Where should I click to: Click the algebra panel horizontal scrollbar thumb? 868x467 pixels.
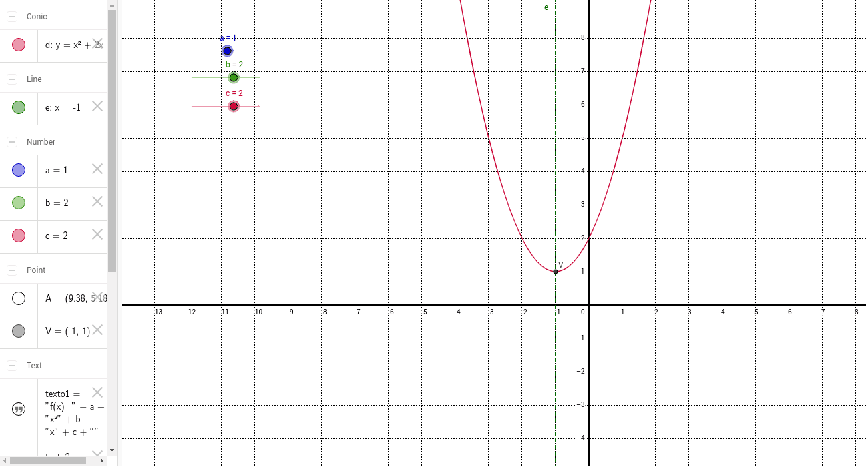point(47,460)
